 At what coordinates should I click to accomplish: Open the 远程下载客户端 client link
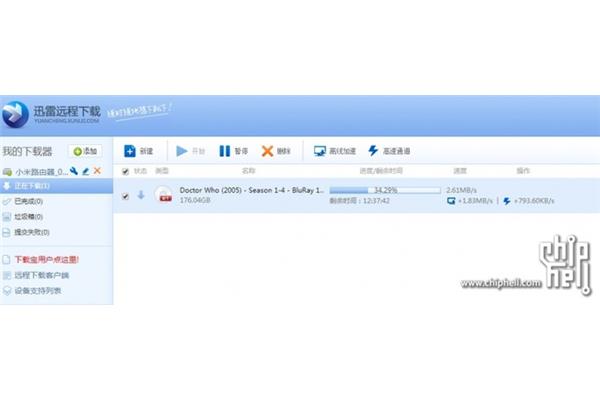point(41,275)
